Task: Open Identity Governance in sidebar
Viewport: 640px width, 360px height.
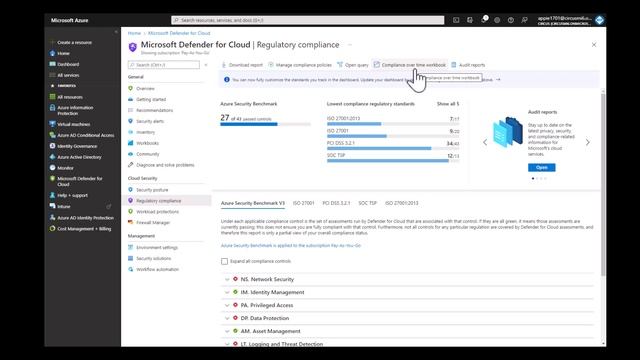Action: 77,146
